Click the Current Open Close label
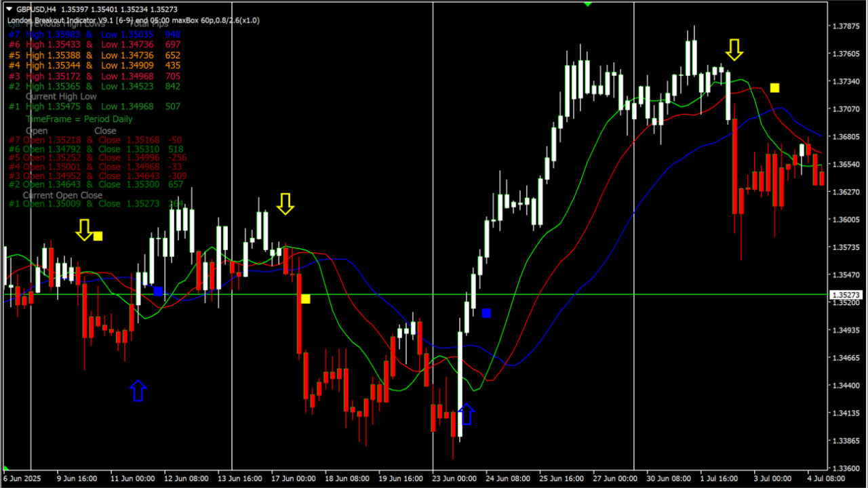The height and width of the screenshot is (488, 868). (62, 195)
